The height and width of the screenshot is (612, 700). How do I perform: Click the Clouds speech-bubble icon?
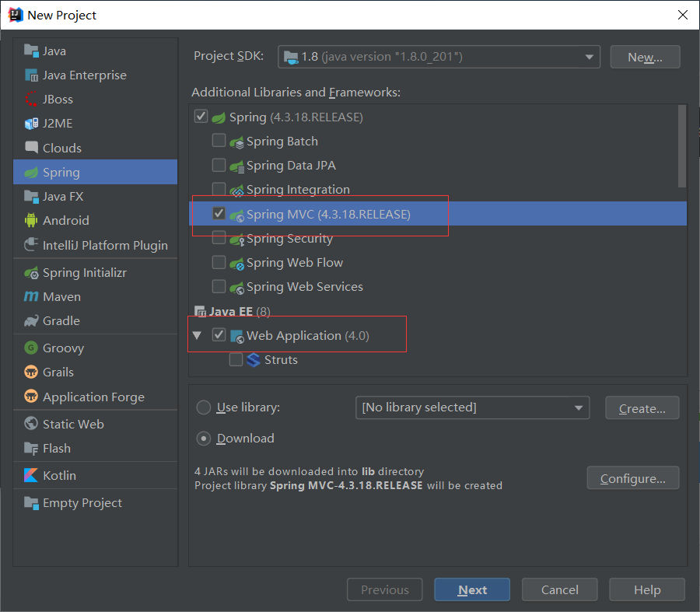coord(31,147)
